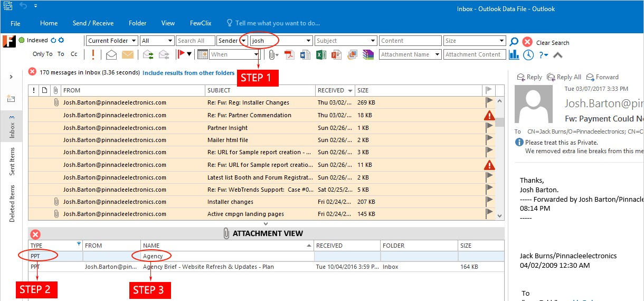This screenshot has width=644, height=301.
Task: Open the FewClix ribbon tab
Action: 201,23
